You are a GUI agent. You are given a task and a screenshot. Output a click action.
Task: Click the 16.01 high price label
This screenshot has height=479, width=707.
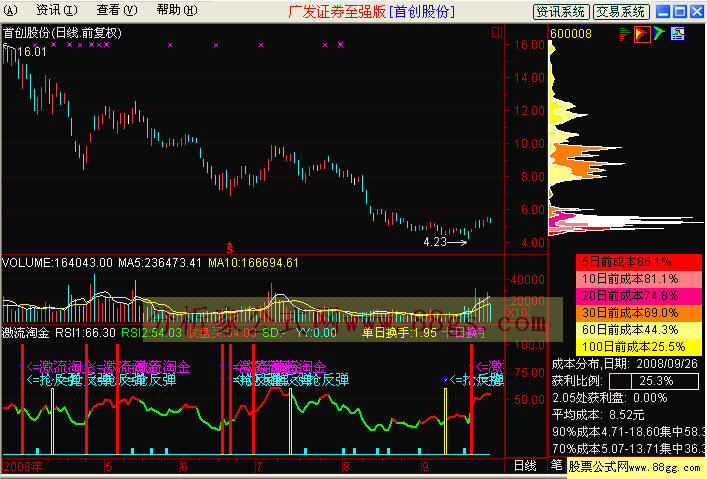[32, 52]
